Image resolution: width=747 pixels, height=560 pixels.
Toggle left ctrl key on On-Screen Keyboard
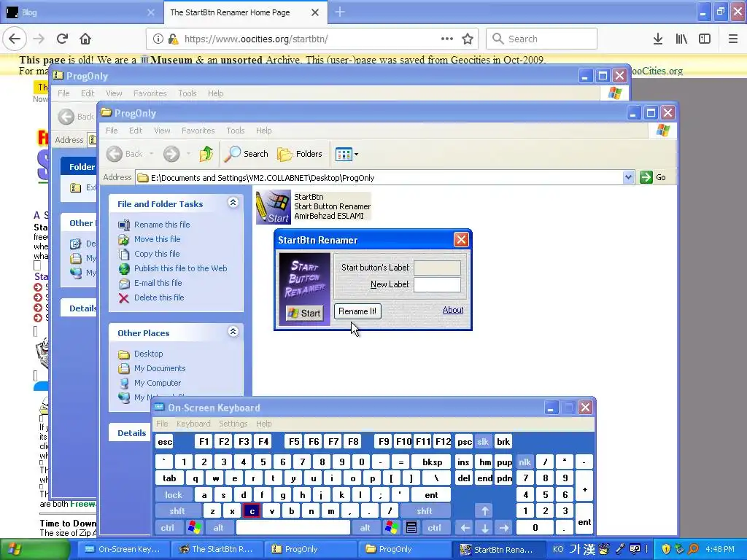[x=167, y=528]
